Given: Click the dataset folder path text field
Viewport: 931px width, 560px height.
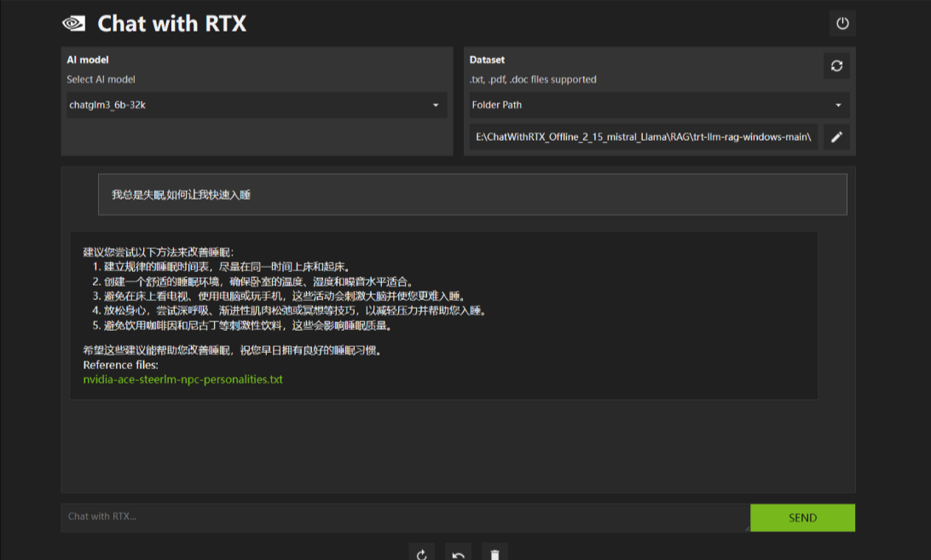Looking at the screenshot, I should pos(643,136).
